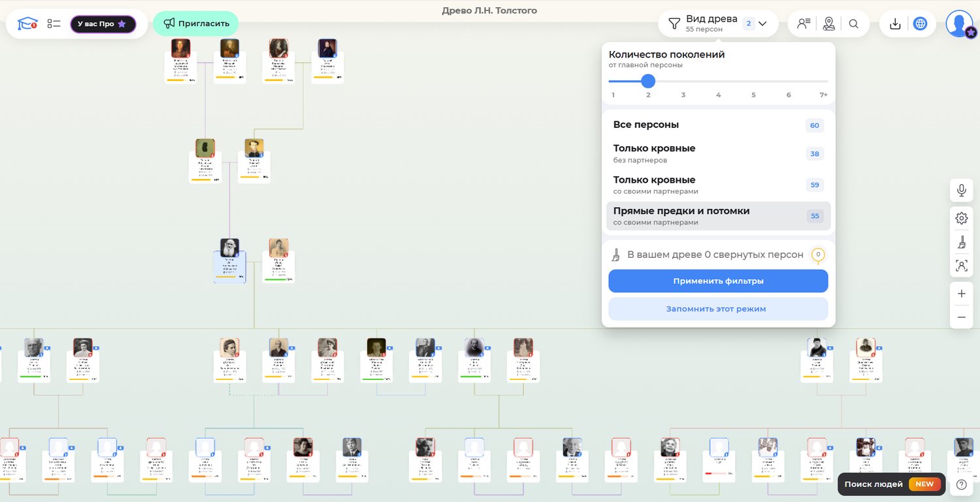Viewport: 980px width, 502px height.
Task: Activate the microphone voice icon
Action: pos(961,191)
